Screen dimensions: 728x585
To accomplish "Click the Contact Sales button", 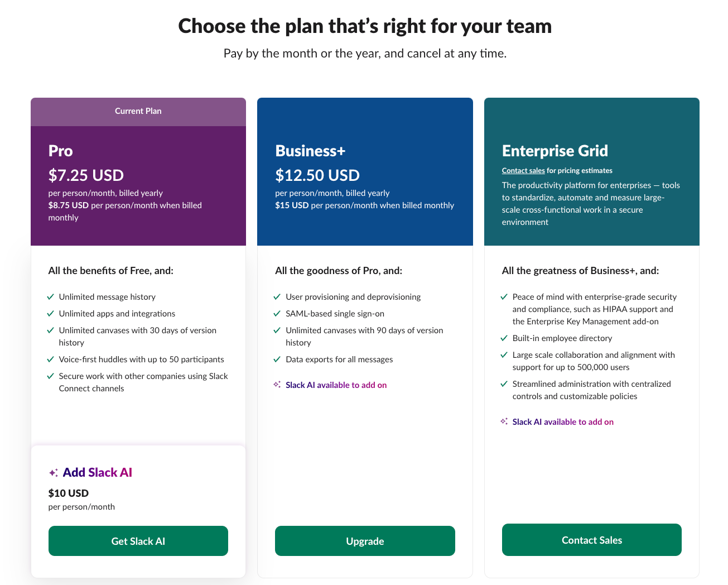I will click(x=592, y=540).
